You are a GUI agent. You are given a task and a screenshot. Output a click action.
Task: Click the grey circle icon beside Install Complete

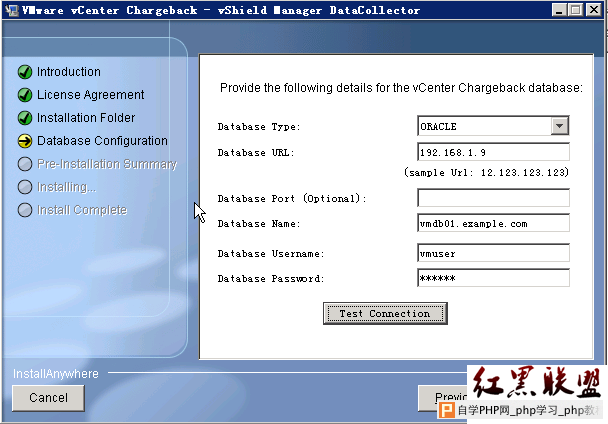(25, 210)
